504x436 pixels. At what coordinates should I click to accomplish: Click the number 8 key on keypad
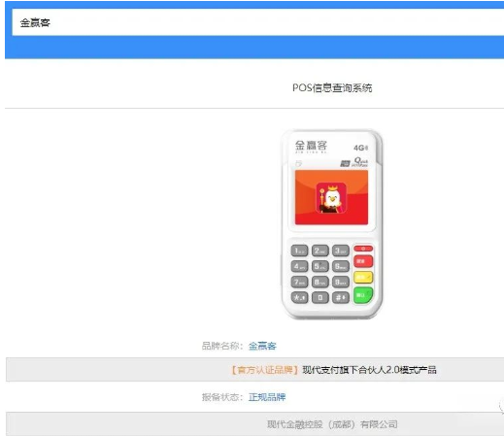click(320, 282)
